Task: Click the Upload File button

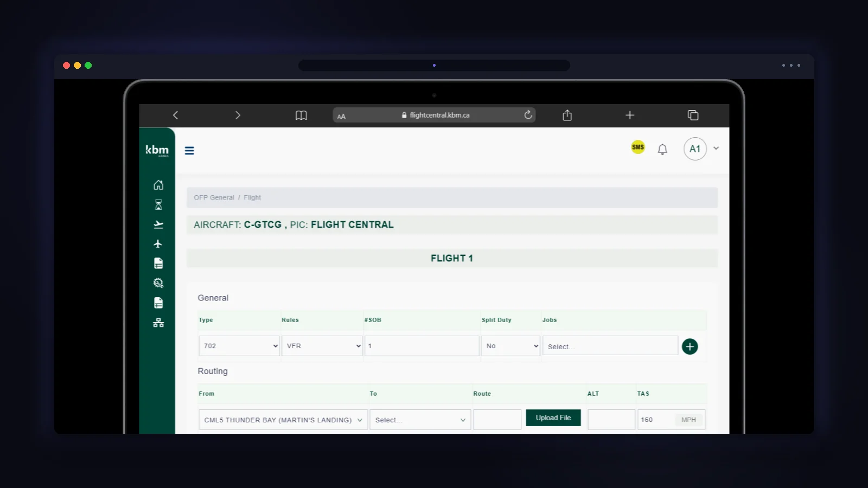Action: coord(553,418)
